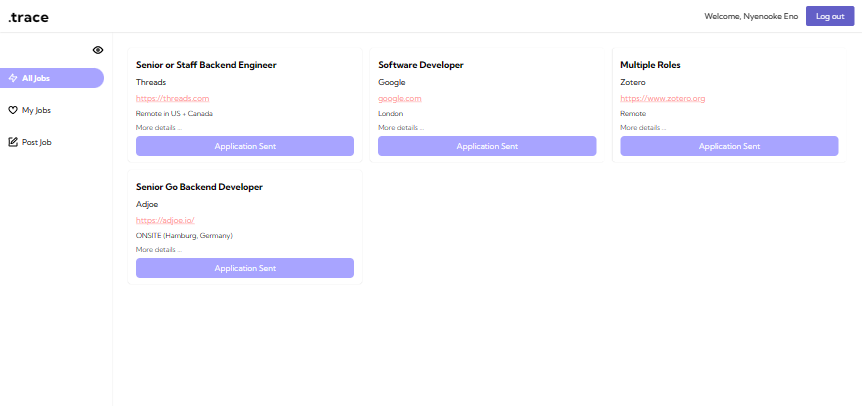Select the Multiple Roles job title
The height and width of the screenshot is (406, 863).
[x=651, y=65]
